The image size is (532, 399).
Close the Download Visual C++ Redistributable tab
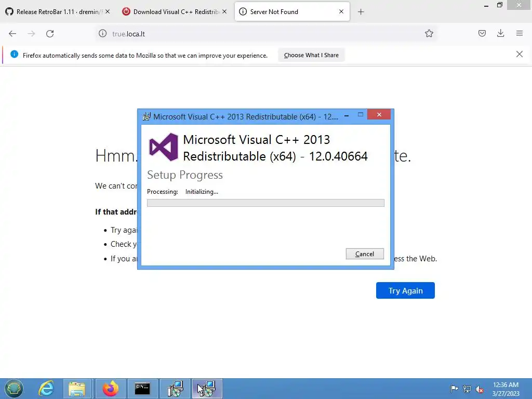click(x=224, y=11)
